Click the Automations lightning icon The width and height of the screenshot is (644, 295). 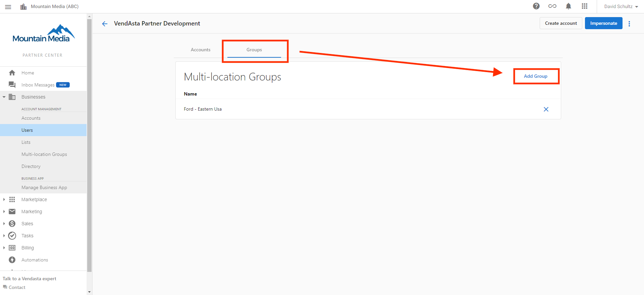pos(12,260)
